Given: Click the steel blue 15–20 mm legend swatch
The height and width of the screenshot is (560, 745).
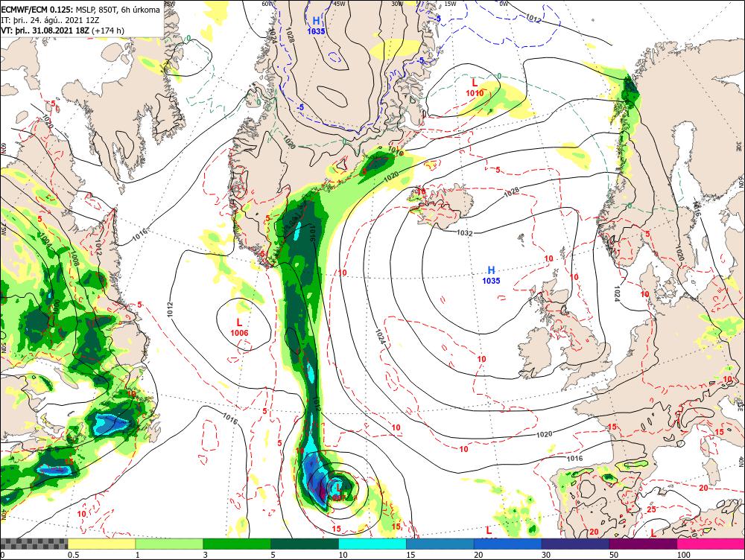Looking at the screenshot, I should 440,544.
